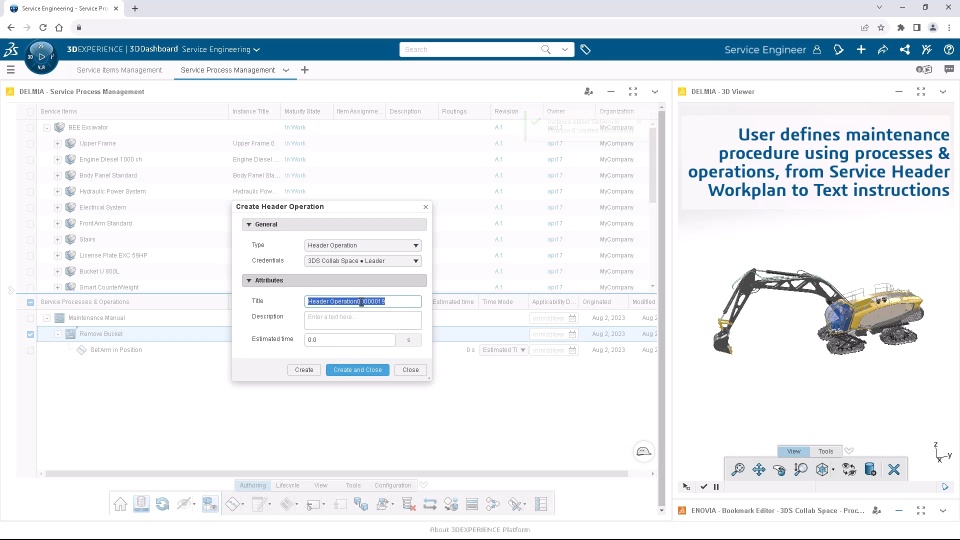Click the estimated time unit 's' button
The width and height of the screenshot is (960, 540).
[408, 340]
